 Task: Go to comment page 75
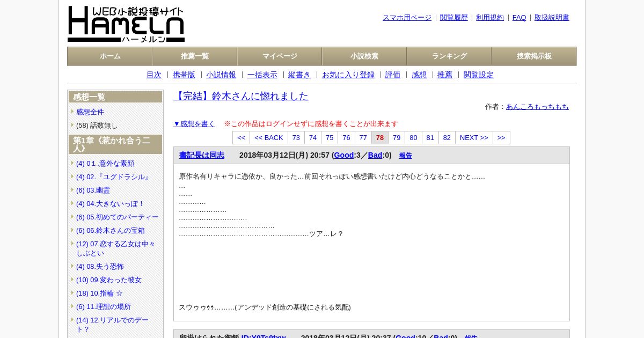pyautogui.click(x=330, y=138)
